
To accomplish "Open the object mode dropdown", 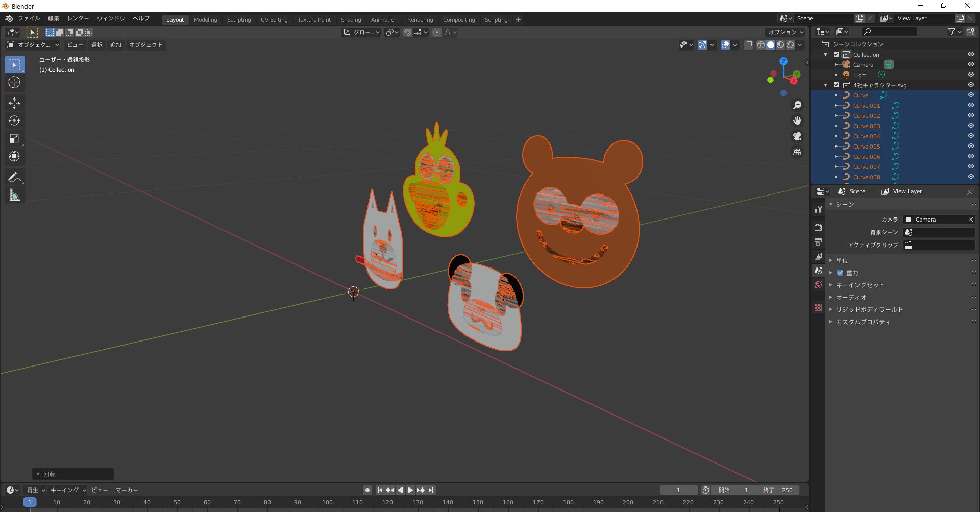I will (x=33, y=45).
